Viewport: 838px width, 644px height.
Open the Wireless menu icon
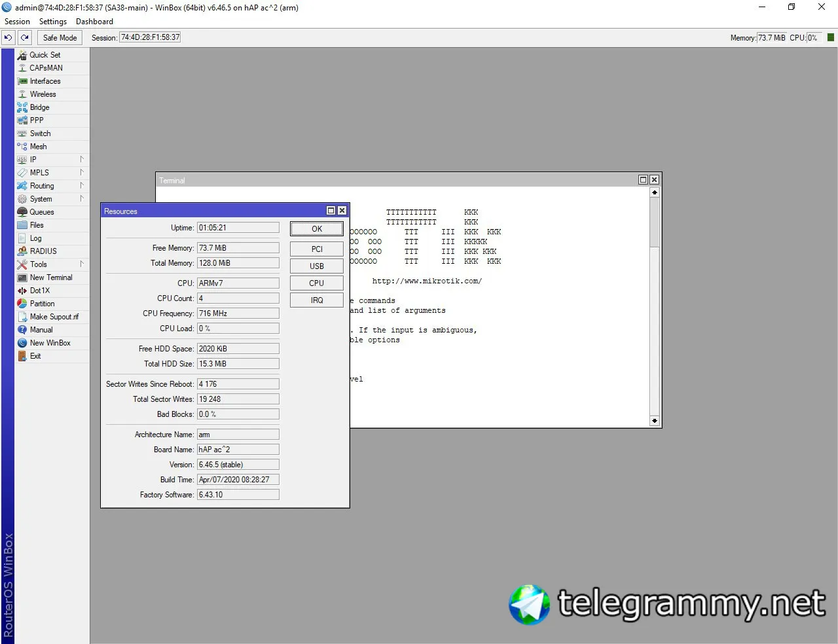pyautogui.click(x=22, y=94)
